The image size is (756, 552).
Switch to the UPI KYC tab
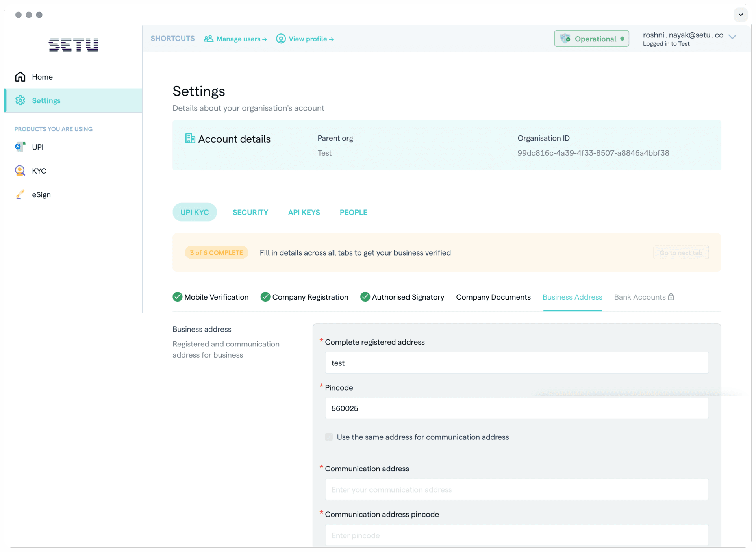coord(195,212)
